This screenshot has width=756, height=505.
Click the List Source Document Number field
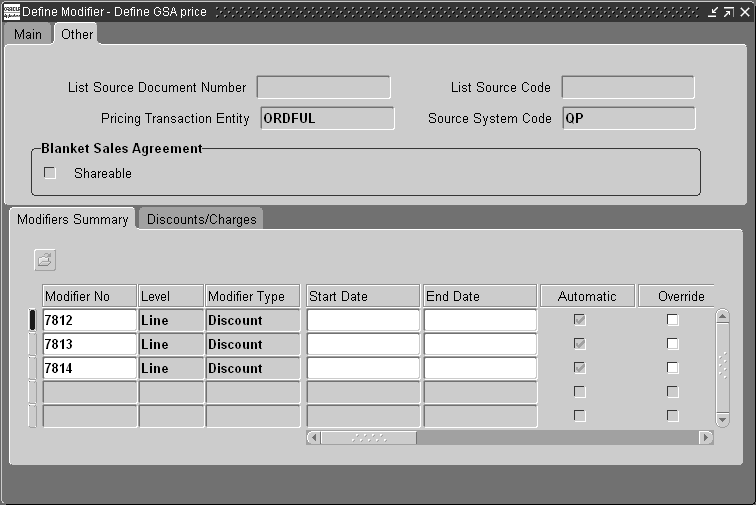pyautogui.click(x=324, y=87)
